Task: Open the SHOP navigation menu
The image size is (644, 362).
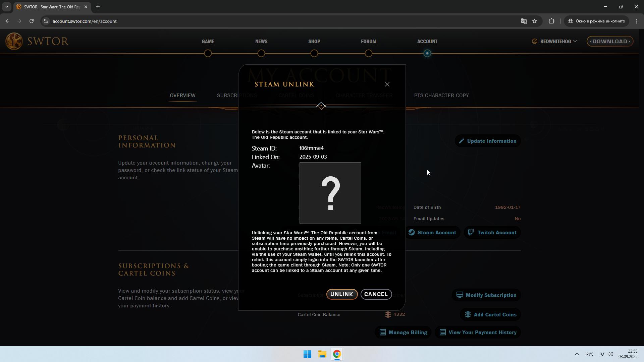Action: point(314,42)
